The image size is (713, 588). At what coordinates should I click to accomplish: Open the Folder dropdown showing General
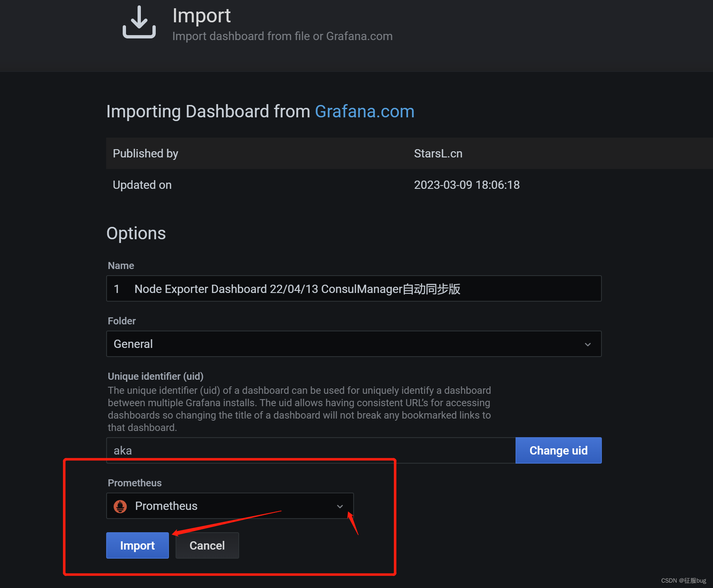coord(354,344)
